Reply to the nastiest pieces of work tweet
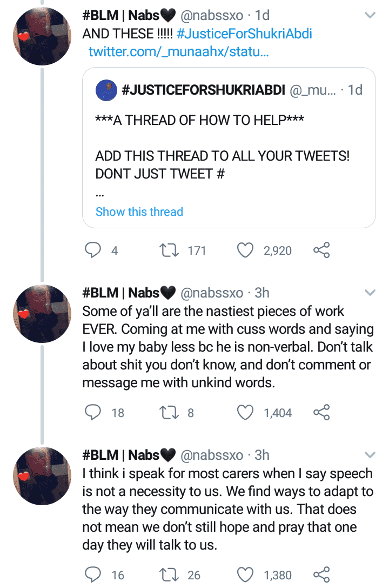 (94, 413)
